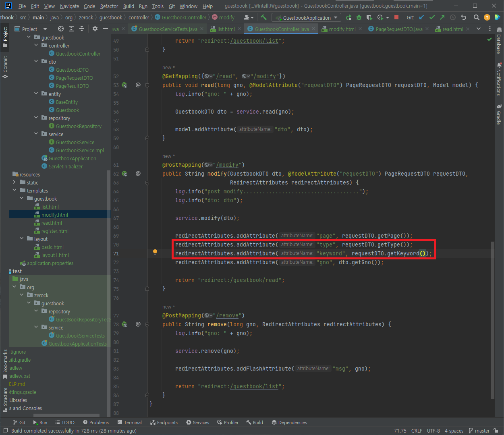
Task: Collapse the templates folder node
Action: click(x=15, y=190)
